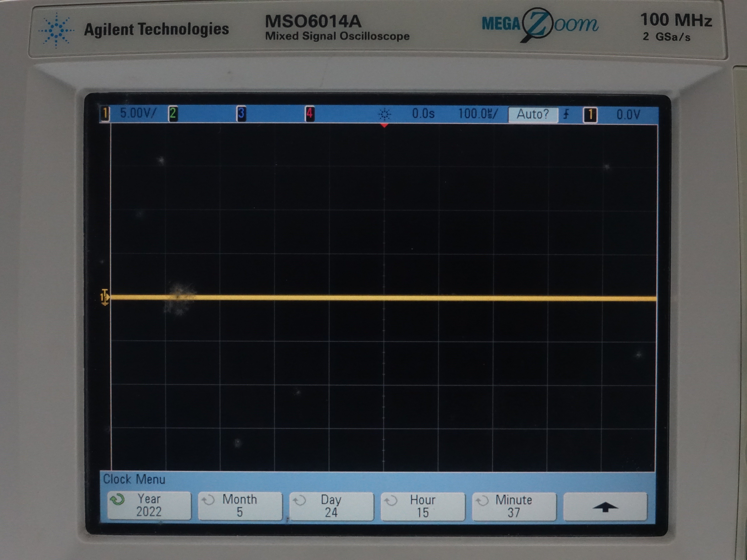Click the 0.0s delay time readout

point(423,114)
